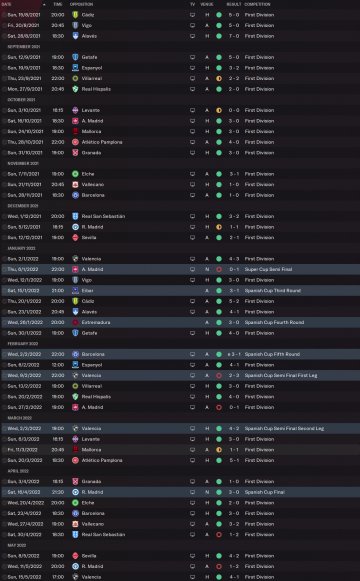Open the Atlético Pamplona team link on the 28/10/2021 row
The width and height of the screenshot is (360, 581).
102,142
